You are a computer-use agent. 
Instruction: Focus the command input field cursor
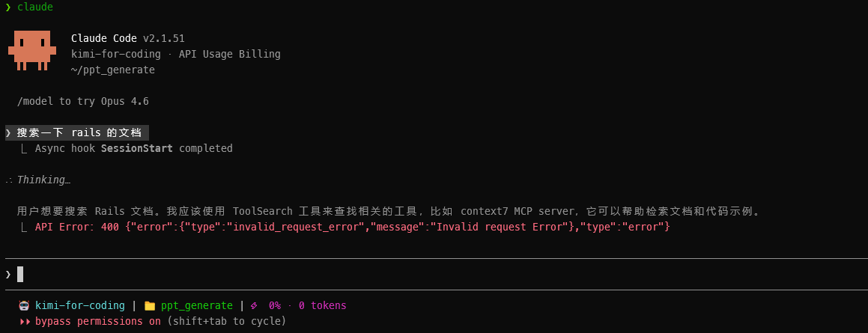point(20,275)
